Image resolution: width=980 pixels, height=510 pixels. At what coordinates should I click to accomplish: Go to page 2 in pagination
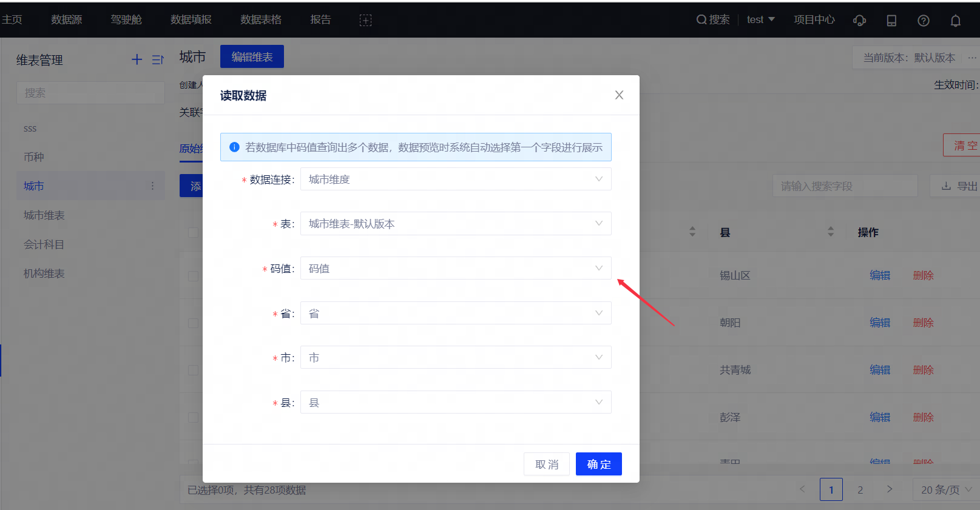[860, 490]
